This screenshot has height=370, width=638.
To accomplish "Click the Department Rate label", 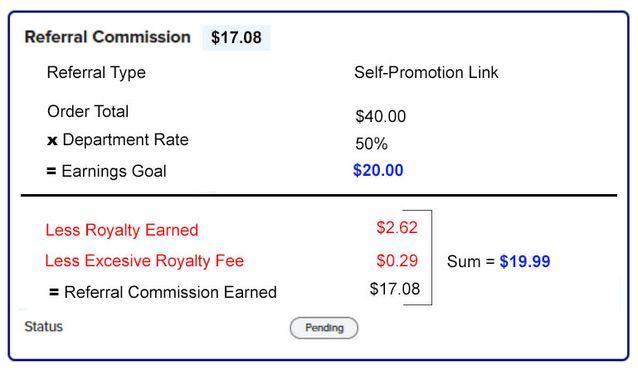I will tap(126, 140).
